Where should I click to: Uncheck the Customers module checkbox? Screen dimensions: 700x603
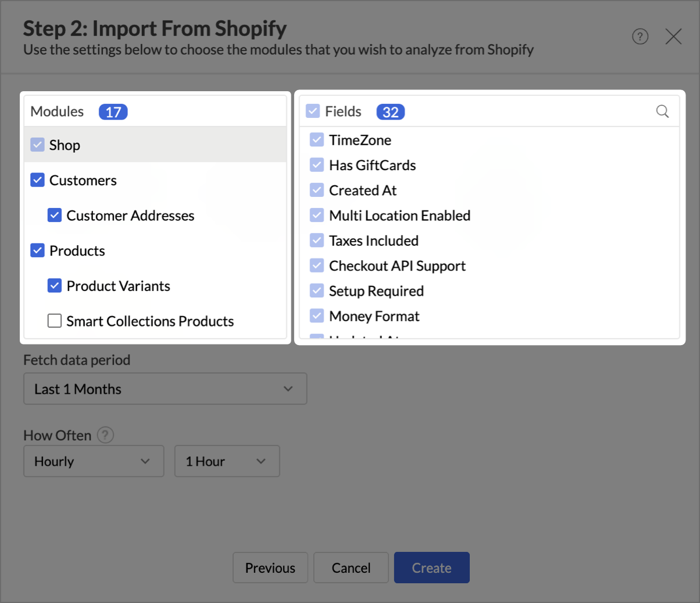pos(38,181)
